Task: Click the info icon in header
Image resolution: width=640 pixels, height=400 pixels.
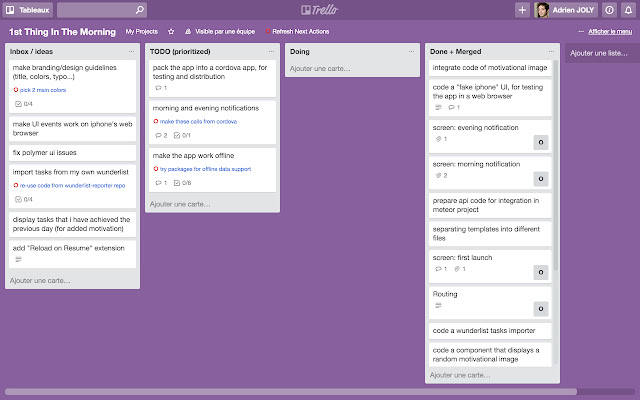Action: click(x=609, y=10)
